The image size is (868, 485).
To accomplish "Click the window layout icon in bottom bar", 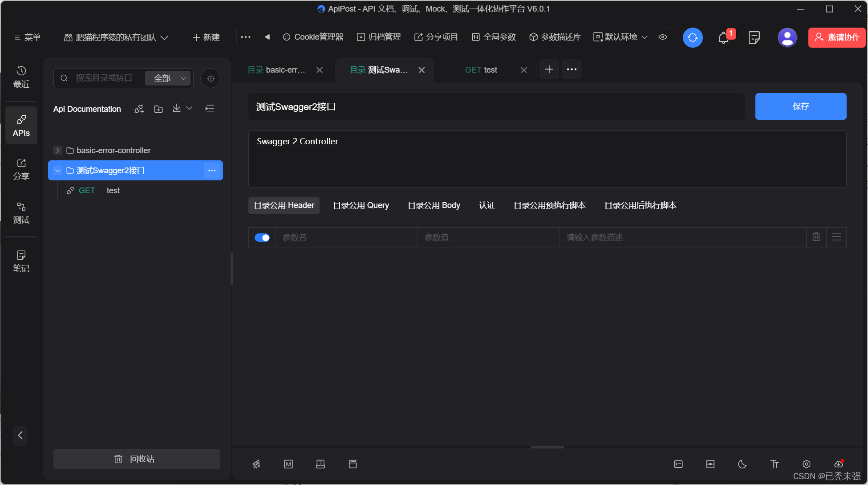I will [x=353, y=464].
